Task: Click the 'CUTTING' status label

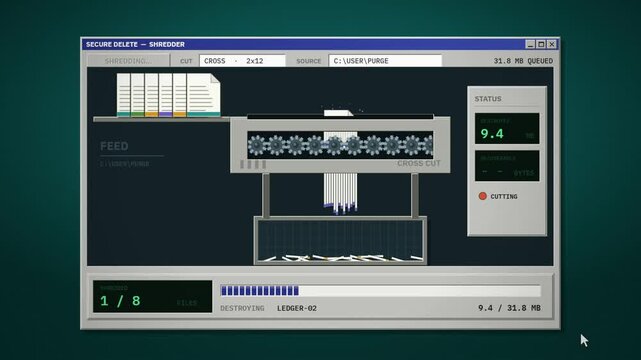Action: [x=504, y=197]
